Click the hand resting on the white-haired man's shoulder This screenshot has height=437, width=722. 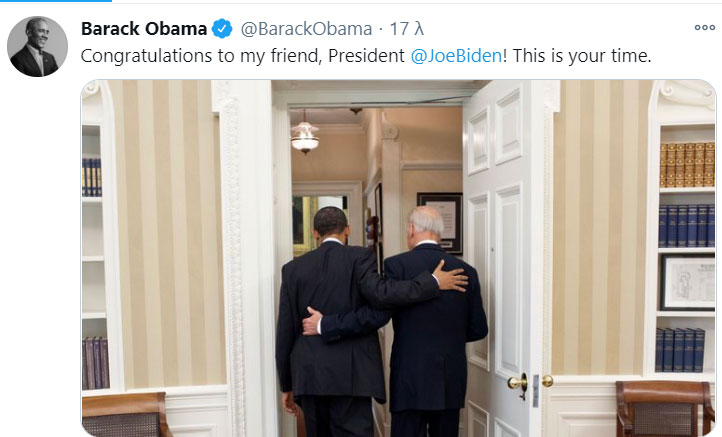pos(450,276)
